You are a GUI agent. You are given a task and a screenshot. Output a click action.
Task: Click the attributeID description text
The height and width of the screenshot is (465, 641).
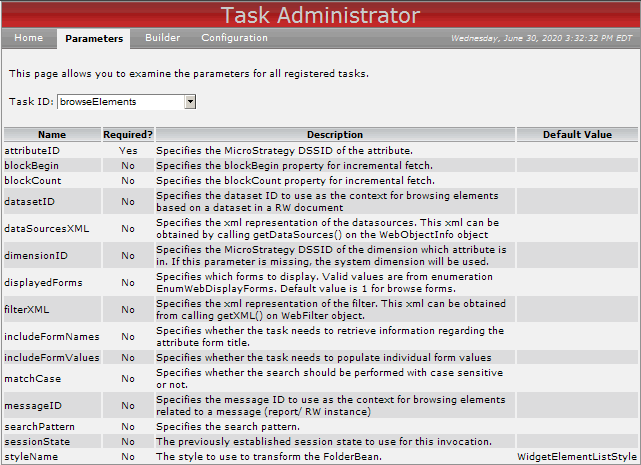pos(284,151)
